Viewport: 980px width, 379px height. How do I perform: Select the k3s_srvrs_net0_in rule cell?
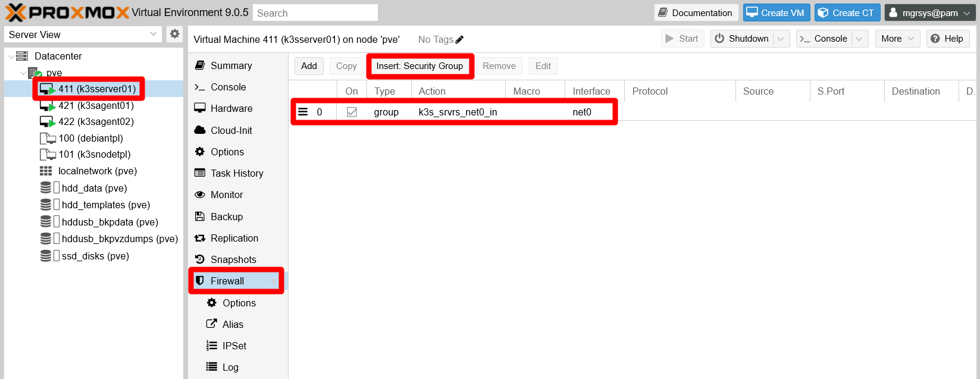coord(458,112)
